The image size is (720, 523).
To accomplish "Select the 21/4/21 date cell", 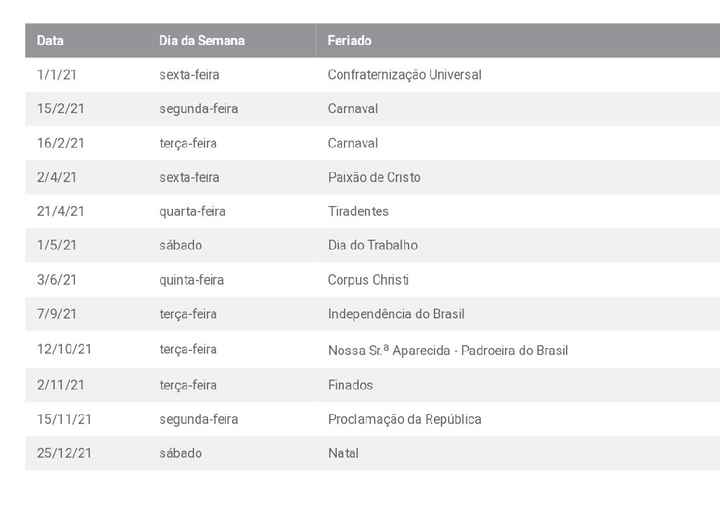I will (61, 211).
